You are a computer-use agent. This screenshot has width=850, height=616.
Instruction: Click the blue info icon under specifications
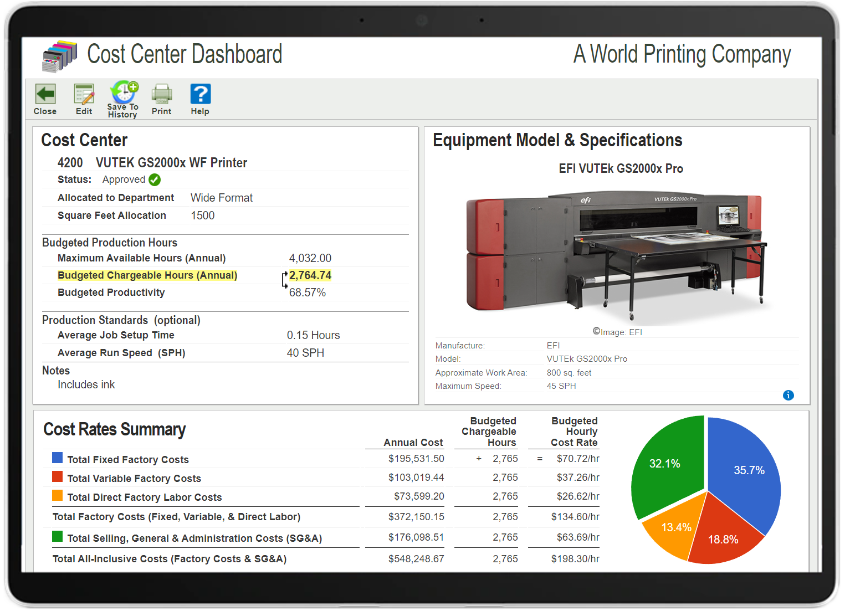pyautogui.click(x=788, y=395)
